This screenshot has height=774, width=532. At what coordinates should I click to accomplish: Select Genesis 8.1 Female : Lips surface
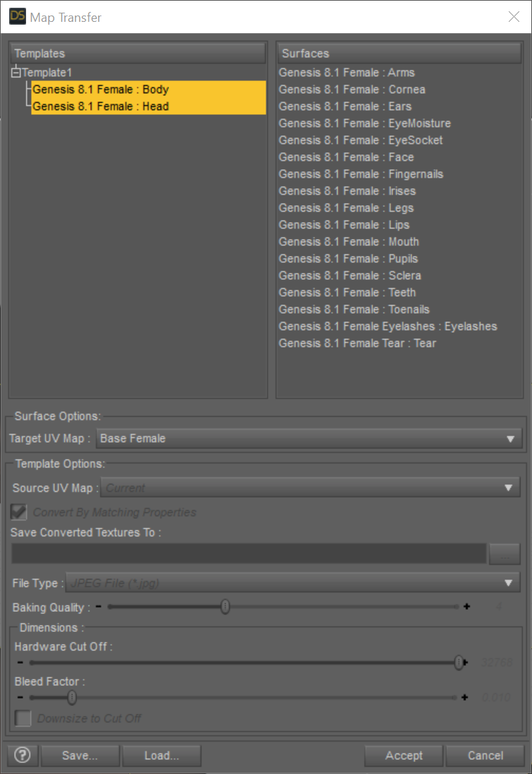click(x=344, y=225)
